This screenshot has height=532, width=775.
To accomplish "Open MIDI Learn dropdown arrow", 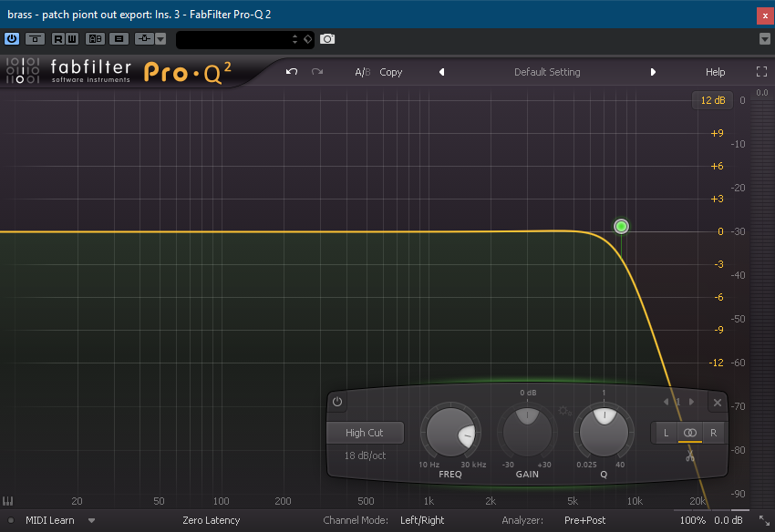I will click(x=91, y=520).
